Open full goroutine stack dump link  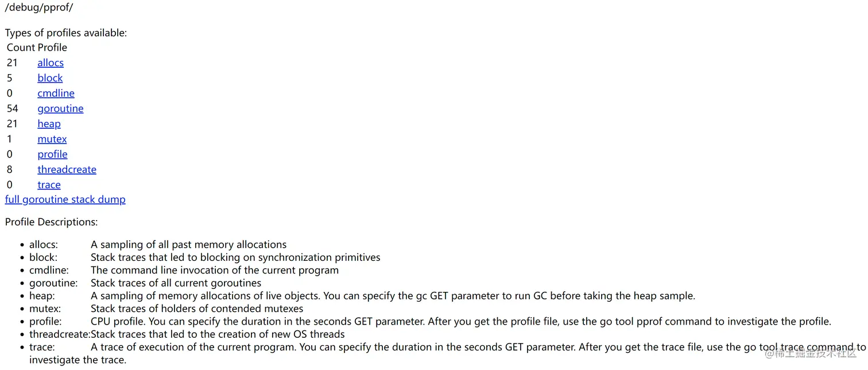tap(65, 199)
